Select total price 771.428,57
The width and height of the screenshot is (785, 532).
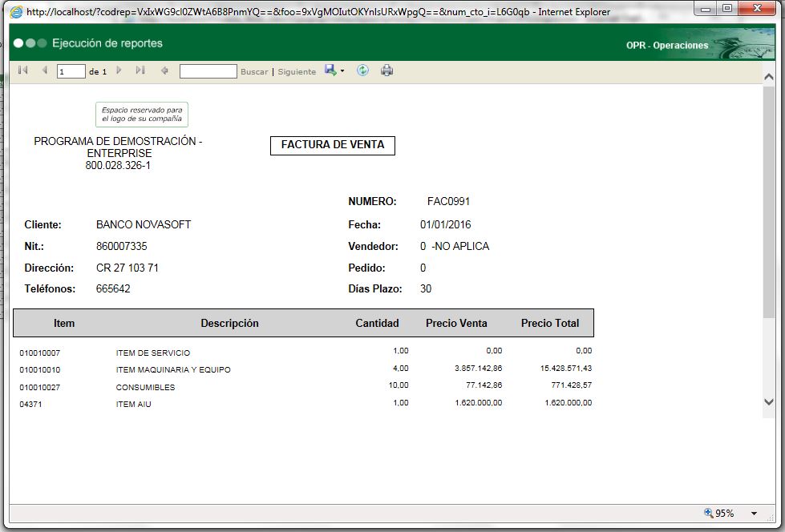571,385
